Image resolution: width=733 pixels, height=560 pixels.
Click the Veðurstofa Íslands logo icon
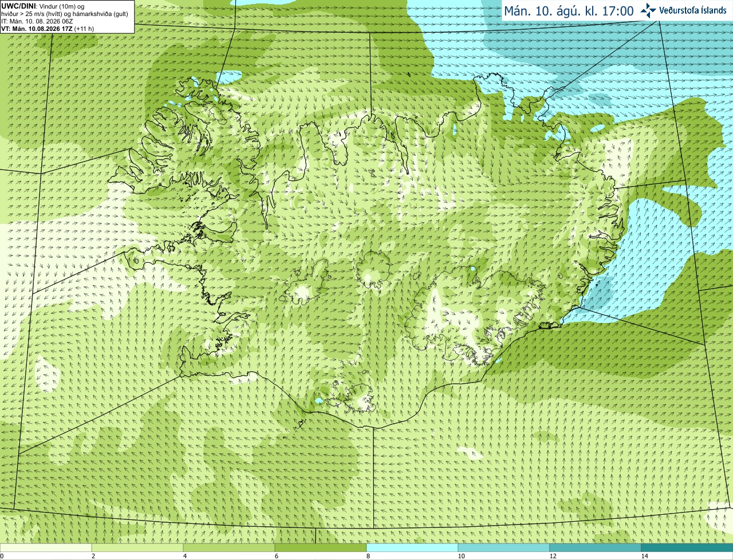[x=648, y=10]
